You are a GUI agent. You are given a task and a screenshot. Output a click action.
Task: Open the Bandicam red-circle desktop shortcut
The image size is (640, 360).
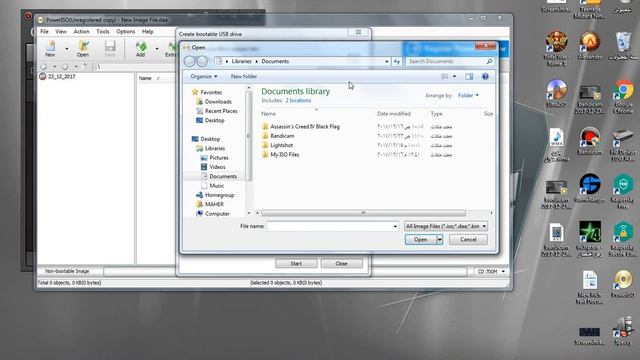point(590,141)
